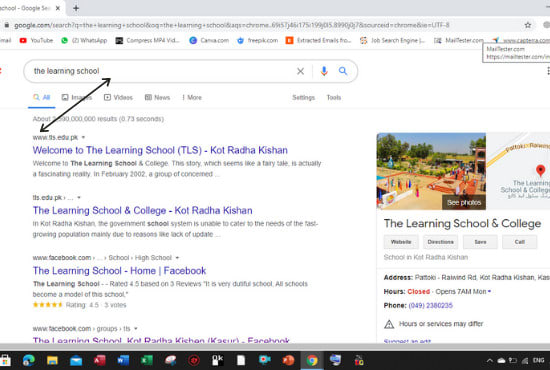Click the Address Pattoki - Raiwind Rd text

tap(467, 277)
